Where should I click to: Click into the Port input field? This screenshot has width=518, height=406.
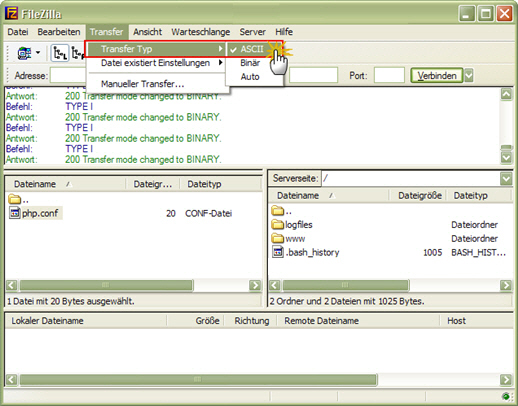[389, 75]
